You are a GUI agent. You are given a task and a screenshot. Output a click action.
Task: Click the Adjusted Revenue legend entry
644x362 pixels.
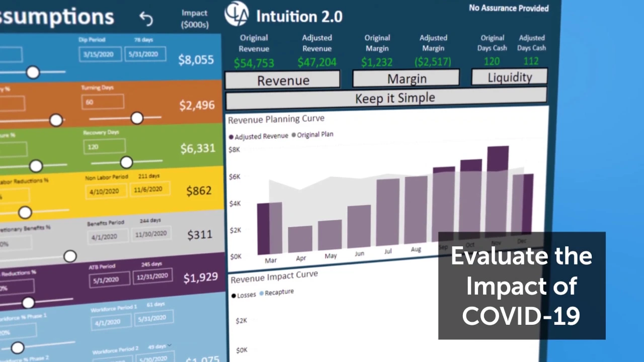click(258, 136)
